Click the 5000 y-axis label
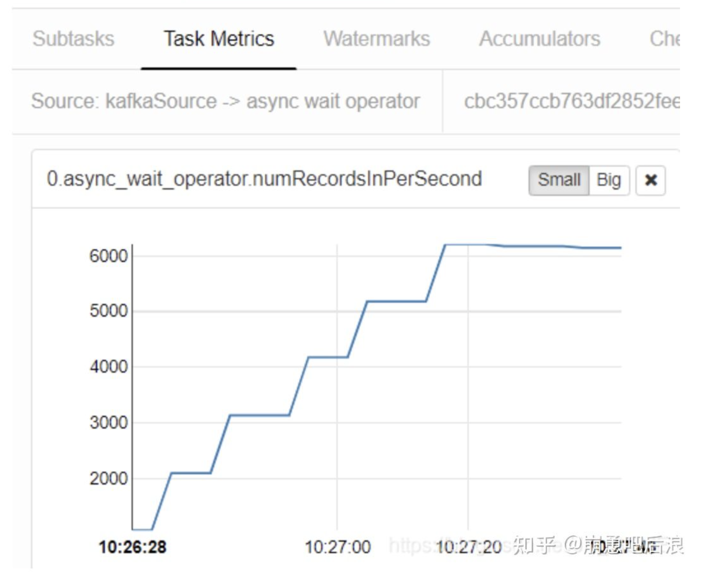 click(108, 311)
